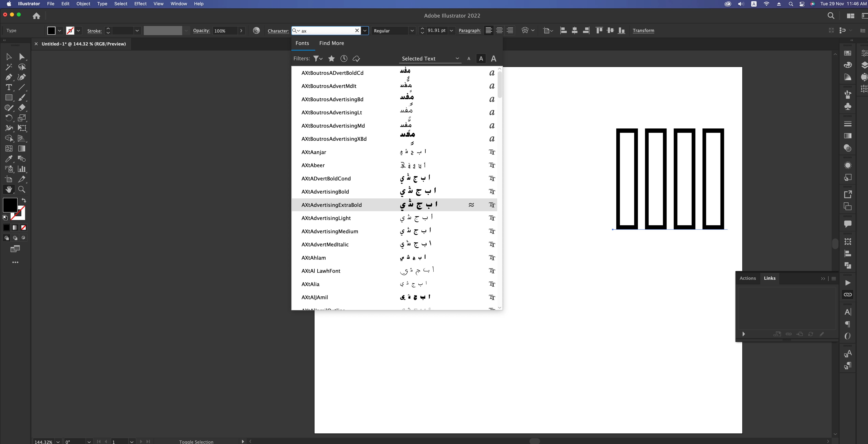Open the Transform link

coord(643,31)
